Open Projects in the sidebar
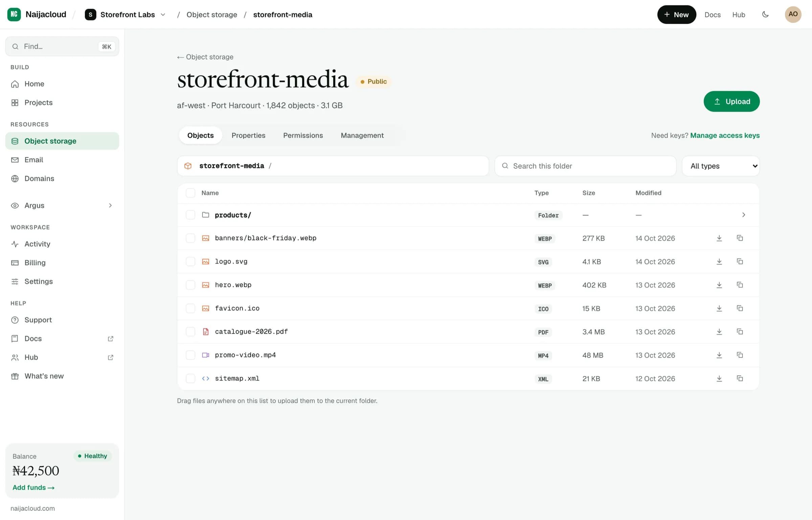Viewport: 812px width, 520px height. click(x=62, y=102)
